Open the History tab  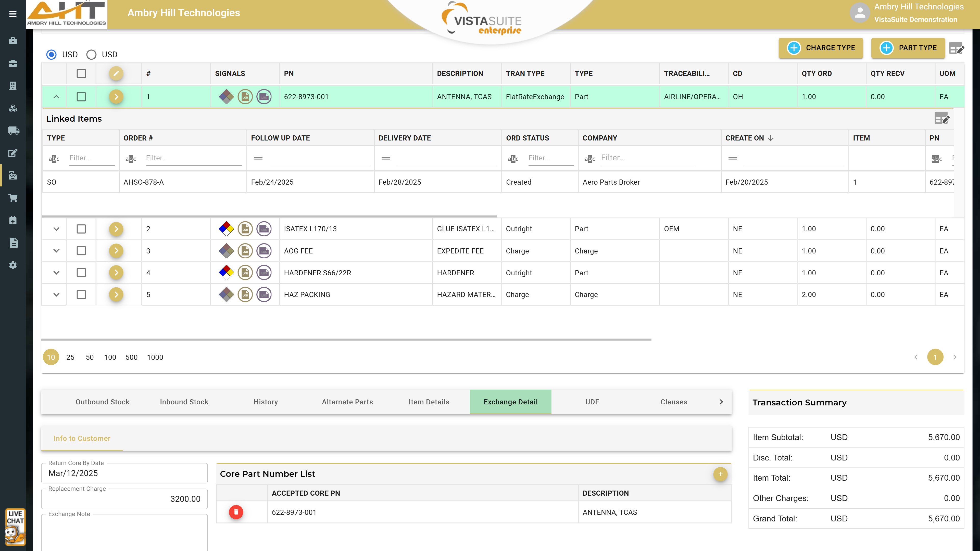(x=266, y=402)
